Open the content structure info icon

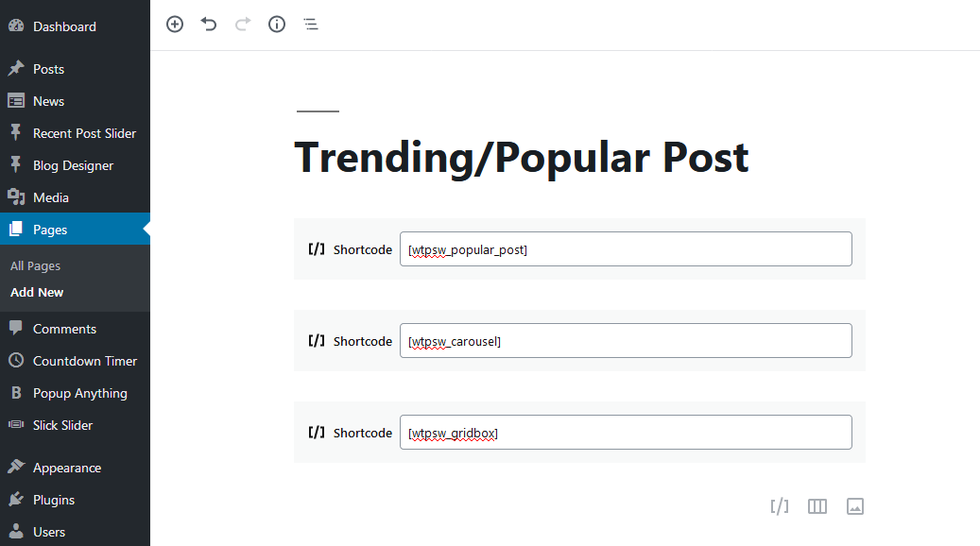coord(277,25)
